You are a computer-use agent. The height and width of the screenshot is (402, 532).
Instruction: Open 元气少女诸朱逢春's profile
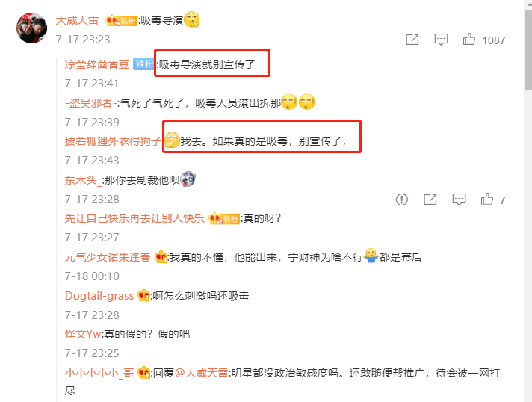coord(108,257)
